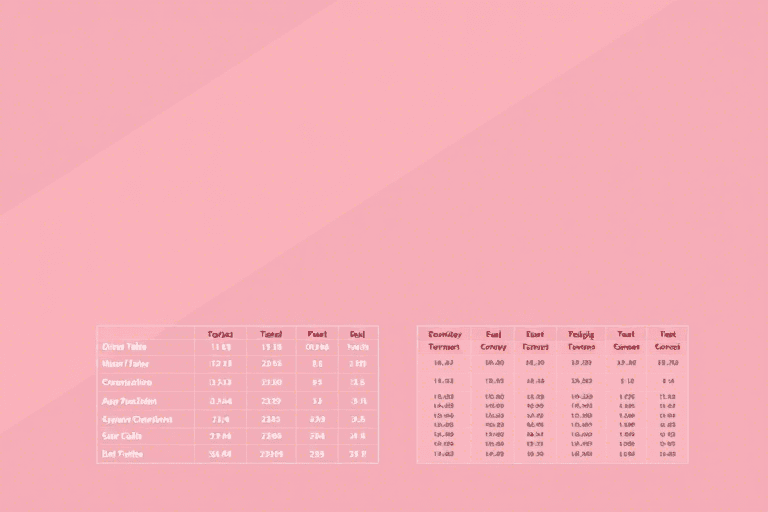Select the second column header in right table
This screenshot has width=768, height=512.
[x=494, y=341]
